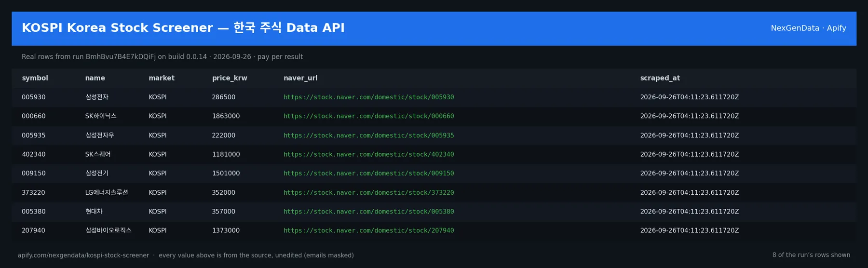Select price value 1501000
This screenshot has width=868, height=268.
point(226,173)
